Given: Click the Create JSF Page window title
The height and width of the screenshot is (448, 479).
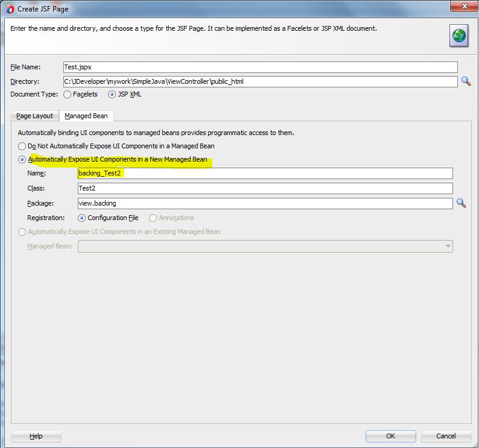Looking at the screenshot, I should [x=43, y=9].
